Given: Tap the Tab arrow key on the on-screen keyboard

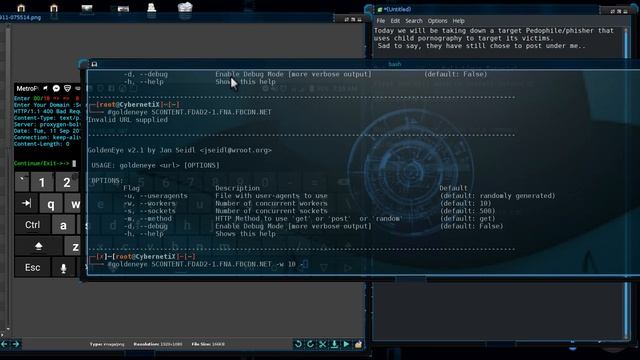Looking at the screenshot, I should coord(27,203).
